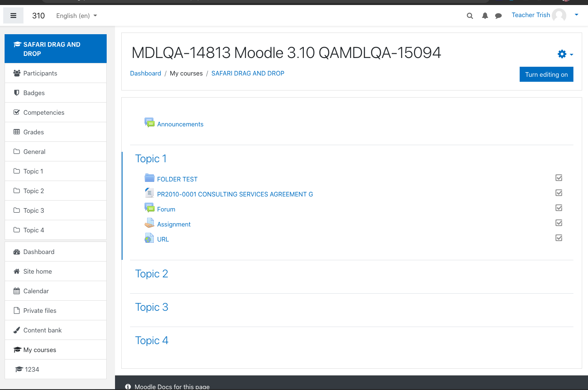Open the English (en) language dropdown
Screen dimensions: 588x390
(77, 16)
